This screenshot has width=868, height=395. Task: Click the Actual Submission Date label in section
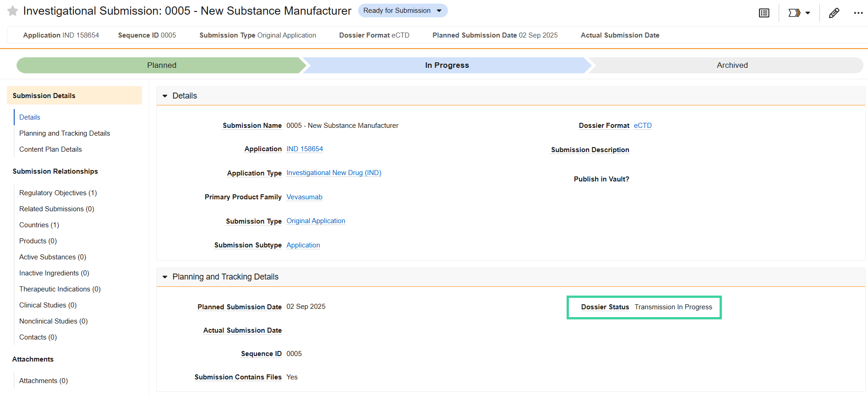242,330
